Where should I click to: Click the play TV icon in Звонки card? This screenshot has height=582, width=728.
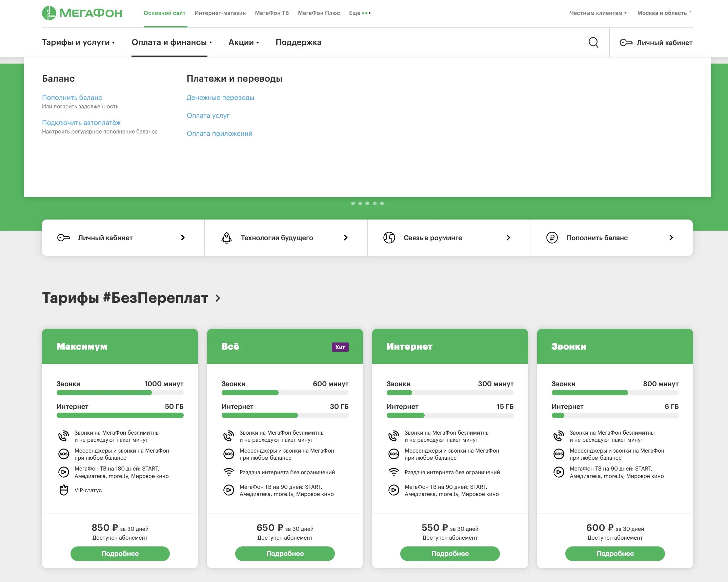click(x=559, y=472)
